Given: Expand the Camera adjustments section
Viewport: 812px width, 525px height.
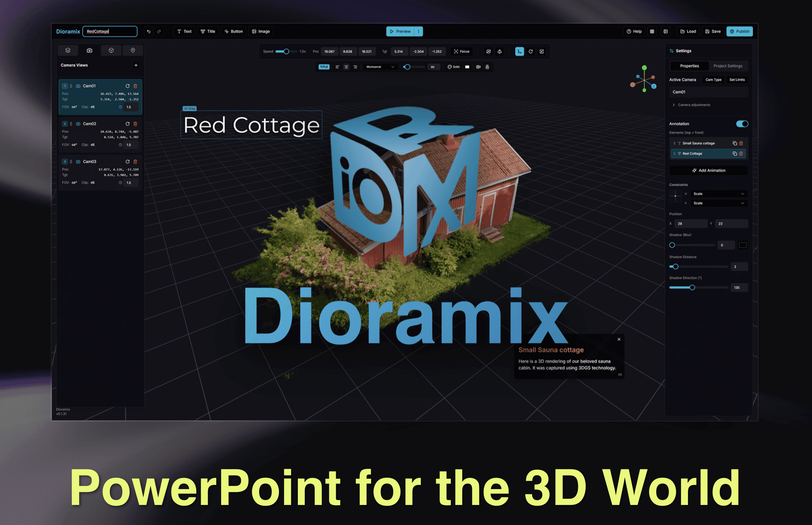Looking at the screenshot, I should tap(691, 105).
